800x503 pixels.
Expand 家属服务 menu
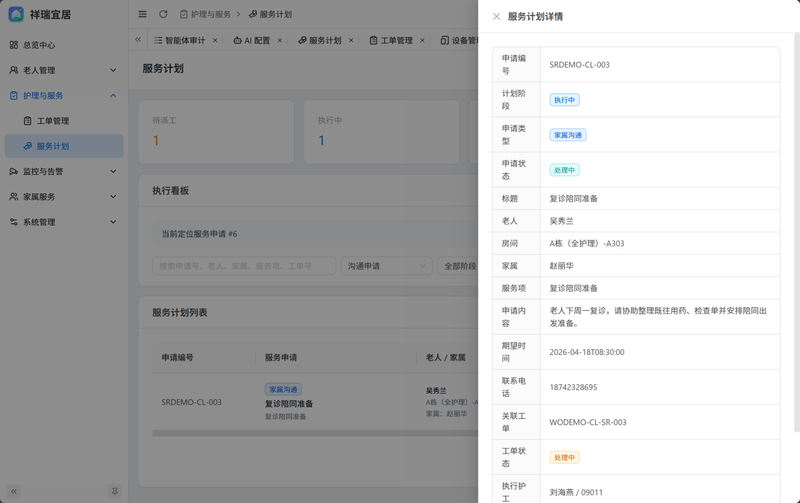point(64,196)
